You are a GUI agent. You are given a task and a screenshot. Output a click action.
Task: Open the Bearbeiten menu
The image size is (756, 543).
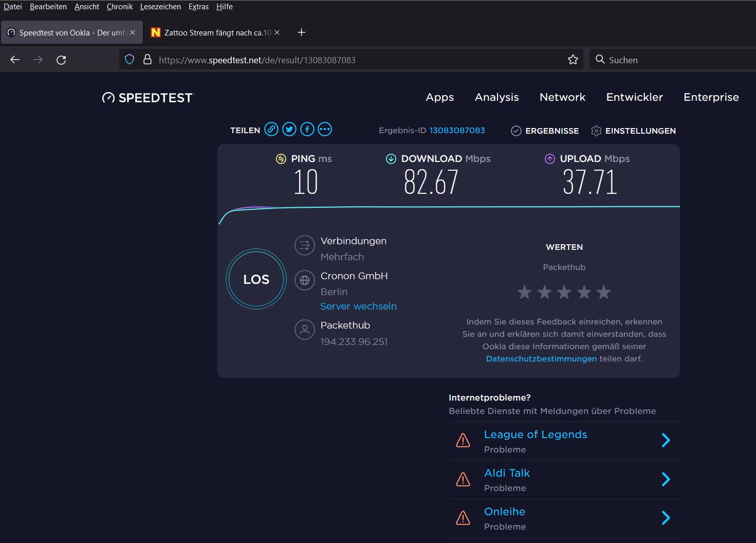coord(48,7)
